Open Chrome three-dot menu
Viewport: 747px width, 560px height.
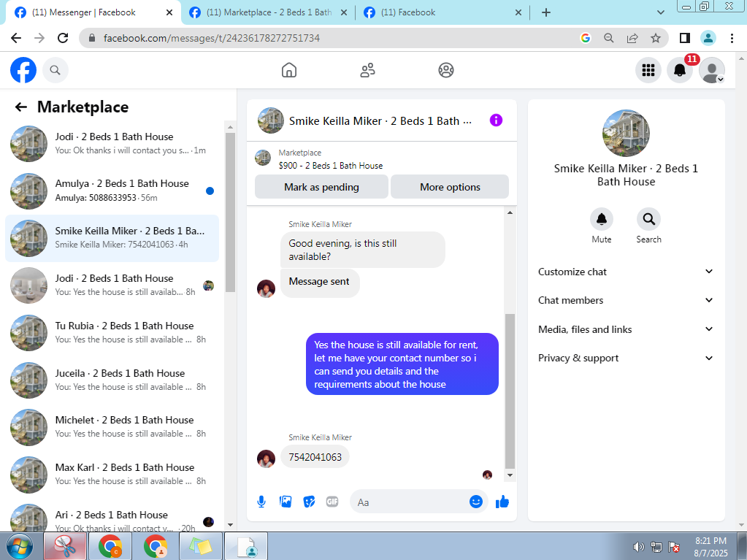pos(732,38)
